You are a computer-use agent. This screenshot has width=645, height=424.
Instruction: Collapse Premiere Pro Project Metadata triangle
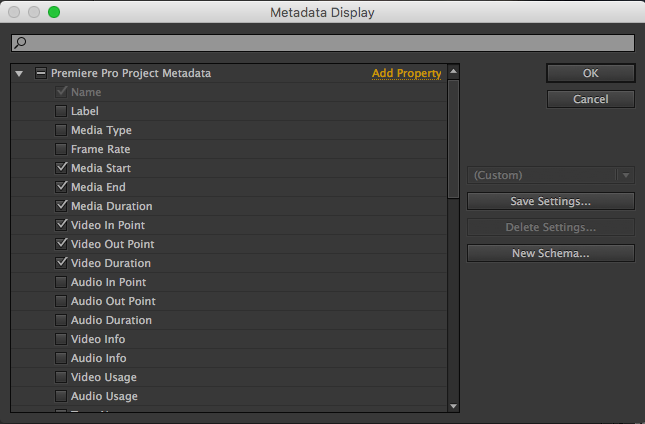click(x=19, y=74)
